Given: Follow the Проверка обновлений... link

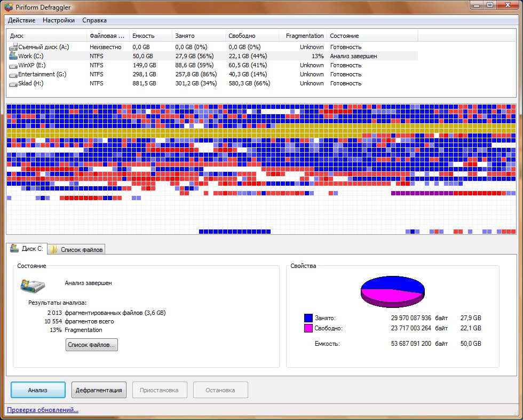Looking at the screenshot, I should coord(43,410).
